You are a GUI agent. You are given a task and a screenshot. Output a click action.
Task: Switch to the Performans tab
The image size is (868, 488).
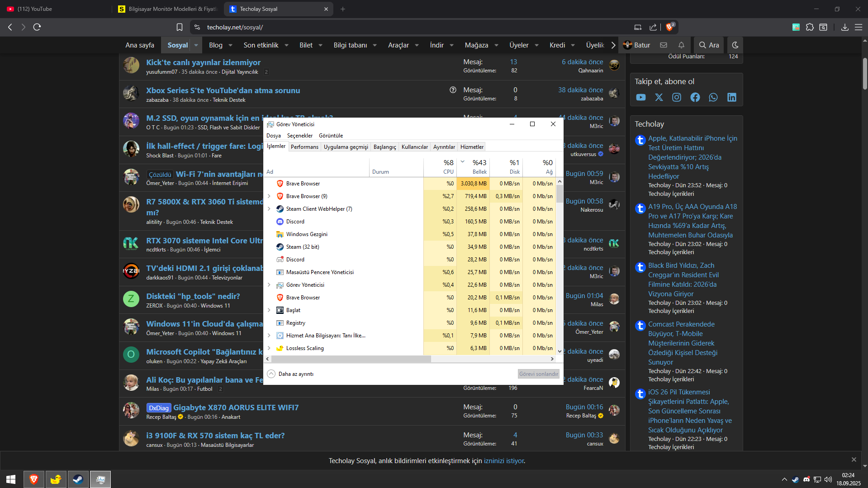pos(304,147)
